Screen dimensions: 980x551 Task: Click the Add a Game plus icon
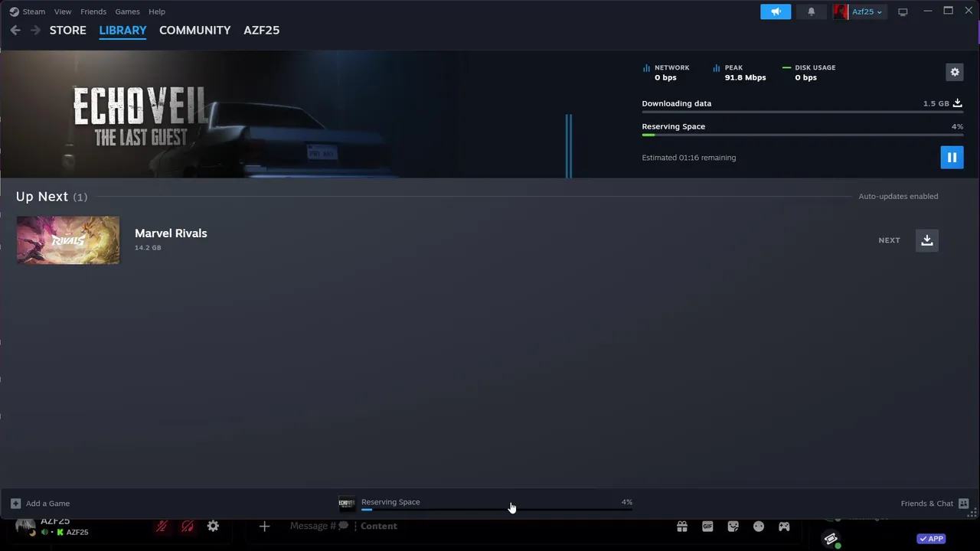15,504
